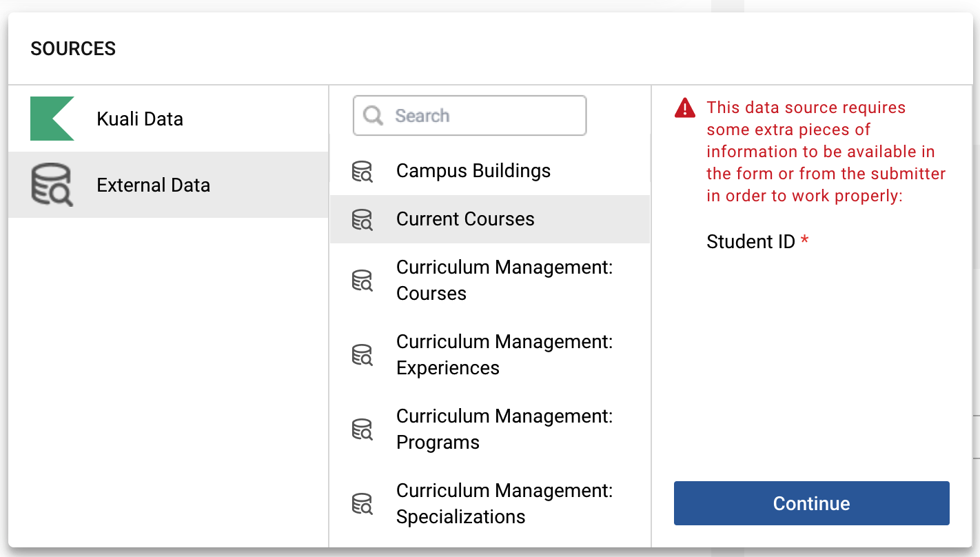Click the icon beside Curriculum Management: Specializations
Screen dimensions: 980x557
tap(362, 504)
